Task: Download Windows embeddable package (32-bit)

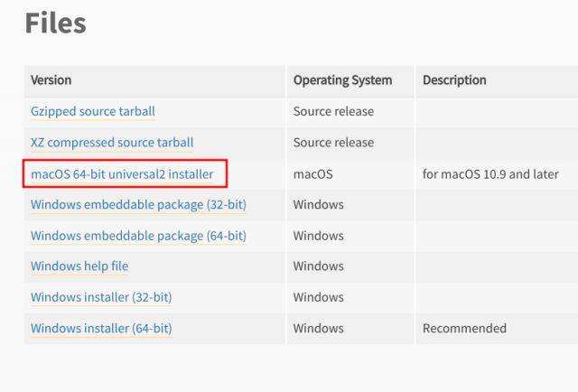Action: [138, 205]
